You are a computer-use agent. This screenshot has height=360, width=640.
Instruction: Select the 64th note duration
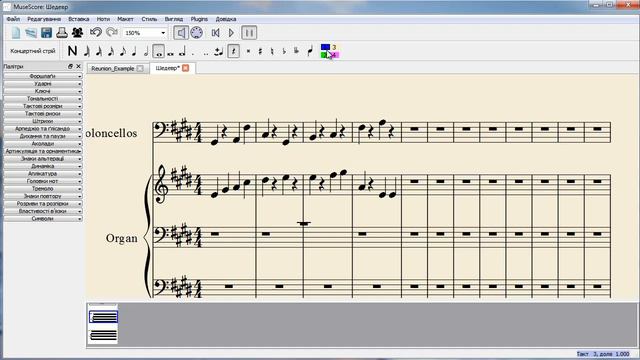87,51
